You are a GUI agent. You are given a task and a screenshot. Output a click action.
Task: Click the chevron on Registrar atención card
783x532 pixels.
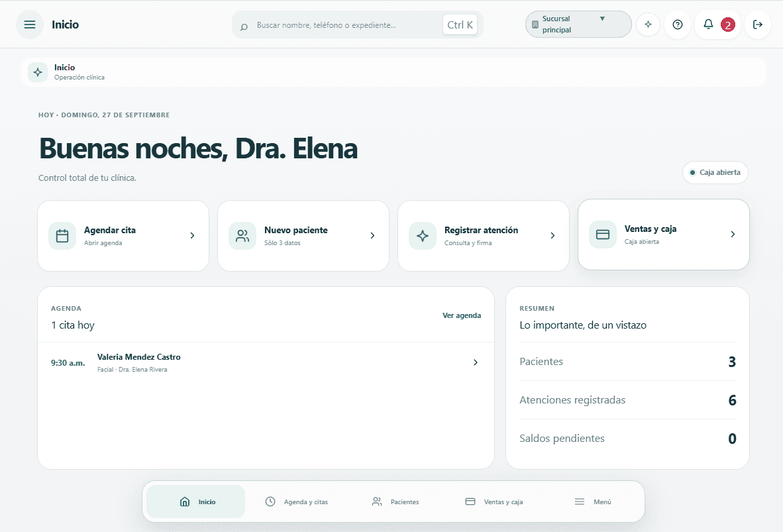click(x=552, y=236)
